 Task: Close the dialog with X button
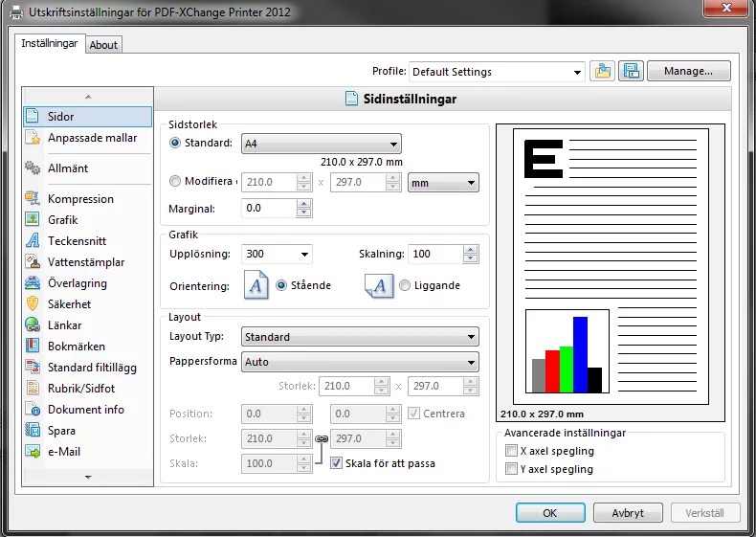[x=726, y=8]
